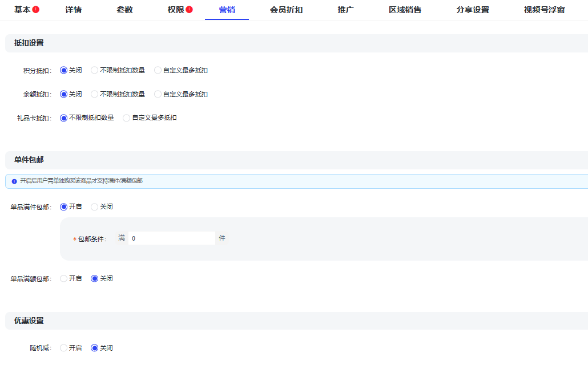
Task: Select the 视频号浮窗 tab
Action: [x=544, y=10]
